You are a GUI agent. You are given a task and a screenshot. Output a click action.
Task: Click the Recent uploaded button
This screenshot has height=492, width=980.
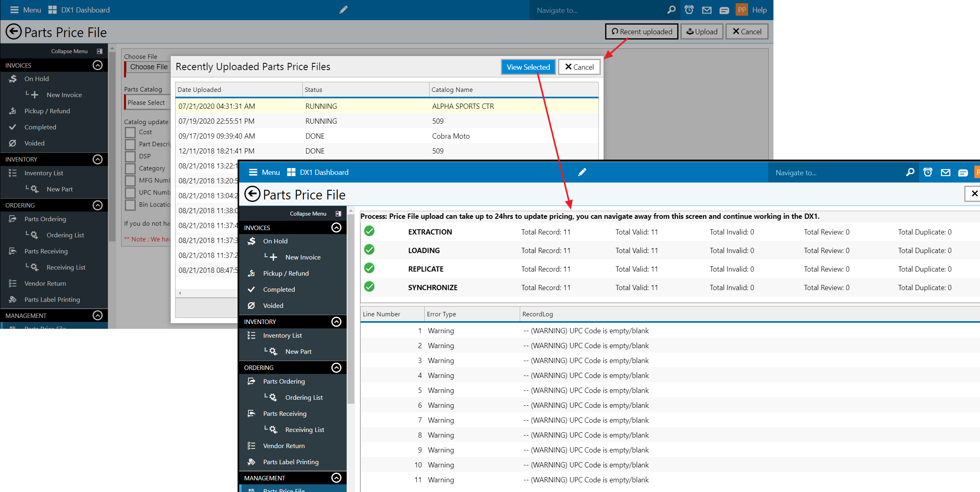click(x=641, y=31)
